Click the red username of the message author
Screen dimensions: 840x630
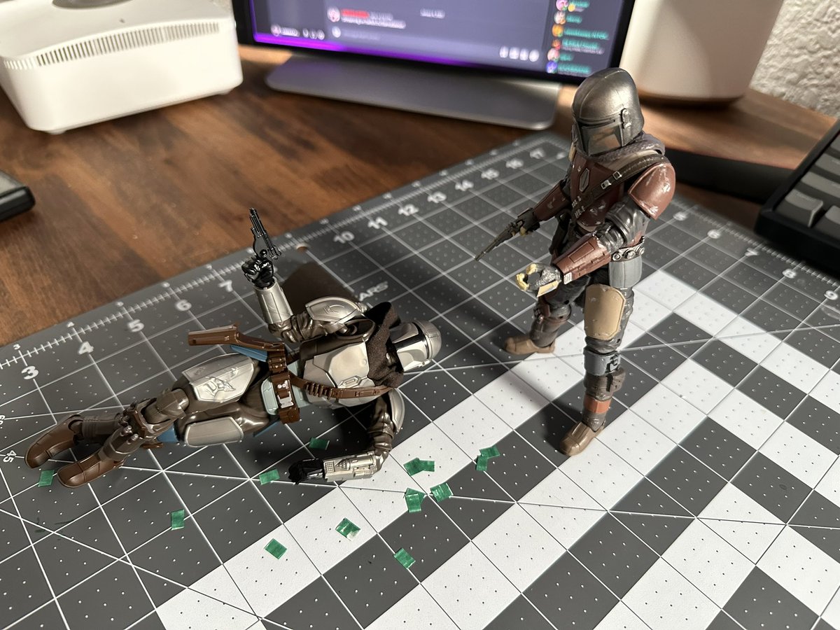pos(355,13)
